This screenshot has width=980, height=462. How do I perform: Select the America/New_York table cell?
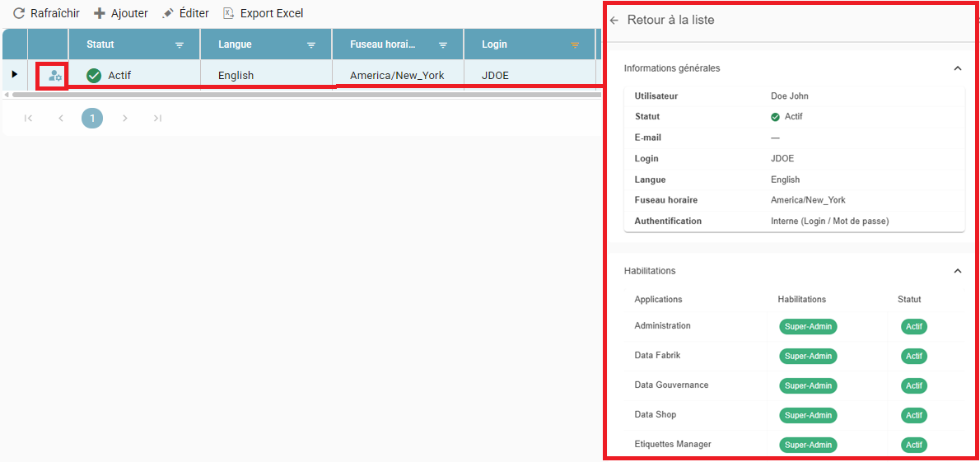click(398, 75)
